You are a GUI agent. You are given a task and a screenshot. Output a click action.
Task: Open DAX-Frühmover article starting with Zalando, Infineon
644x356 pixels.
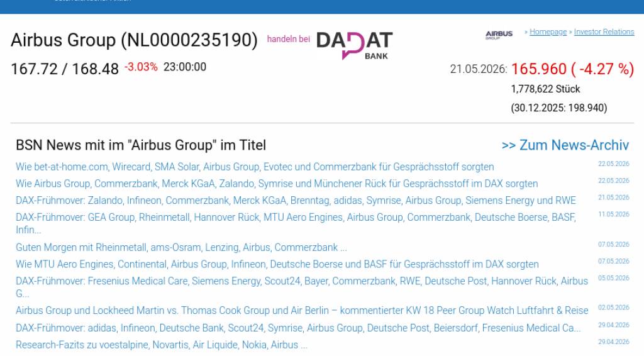(296, 201)
